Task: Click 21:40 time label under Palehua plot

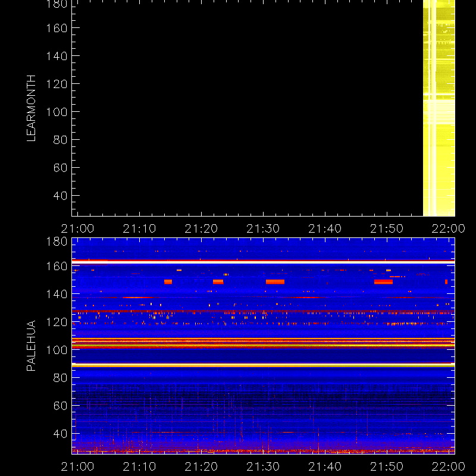Action: point(325,466)
